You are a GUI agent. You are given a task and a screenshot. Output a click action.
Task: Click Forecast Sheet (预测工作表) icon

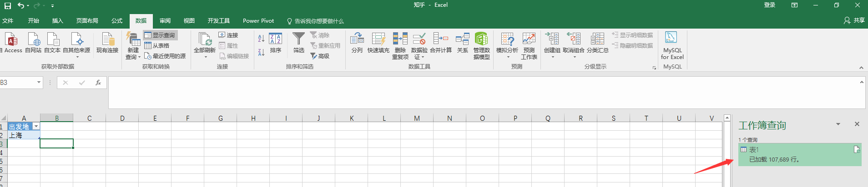(x=529, y=45)
